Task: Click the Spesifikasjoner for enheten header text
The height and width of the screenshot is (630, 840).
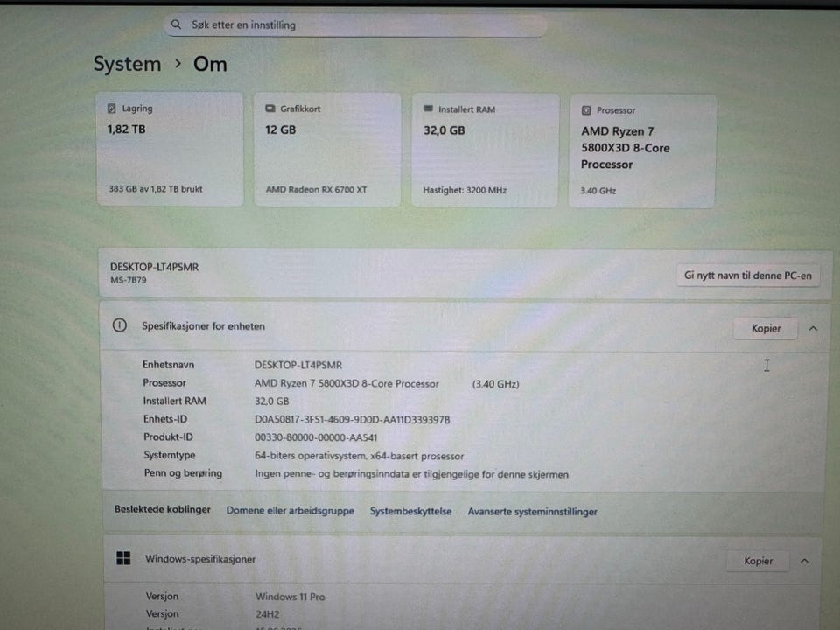Action: click(x=203, y=326)
